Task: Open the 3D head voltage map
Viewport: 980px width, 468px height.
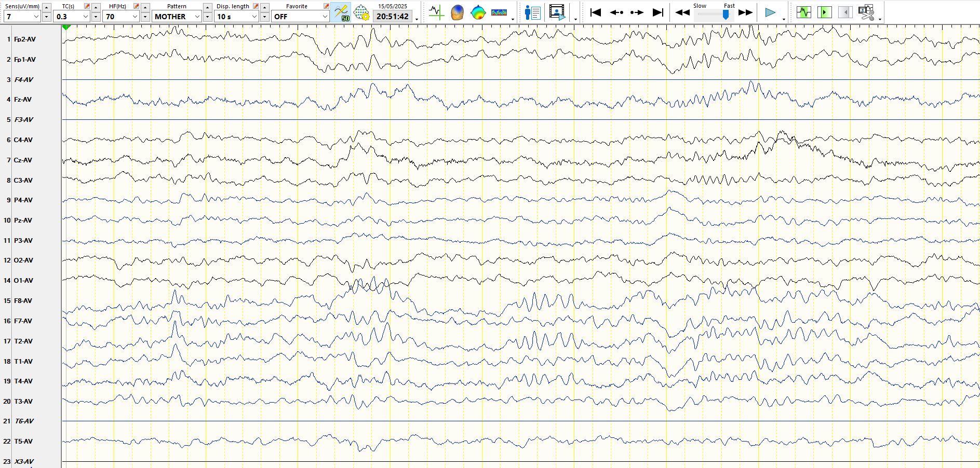Action: [x=457, y=12]
